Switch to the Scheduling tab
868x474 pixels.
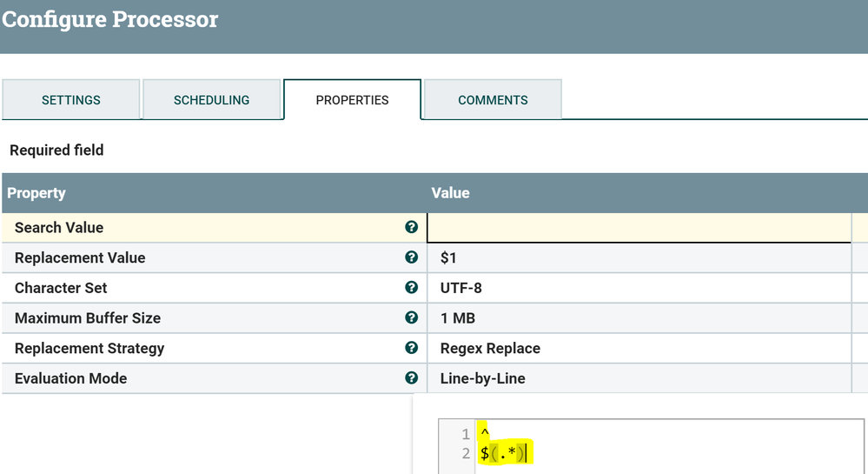[x=211, y=100]
